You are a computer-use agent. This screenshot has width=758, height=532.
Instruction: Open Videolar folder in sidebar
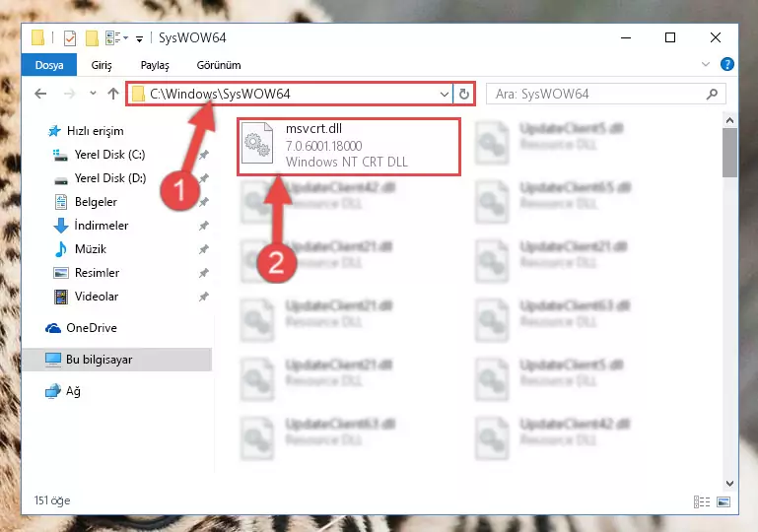(97, 297)
